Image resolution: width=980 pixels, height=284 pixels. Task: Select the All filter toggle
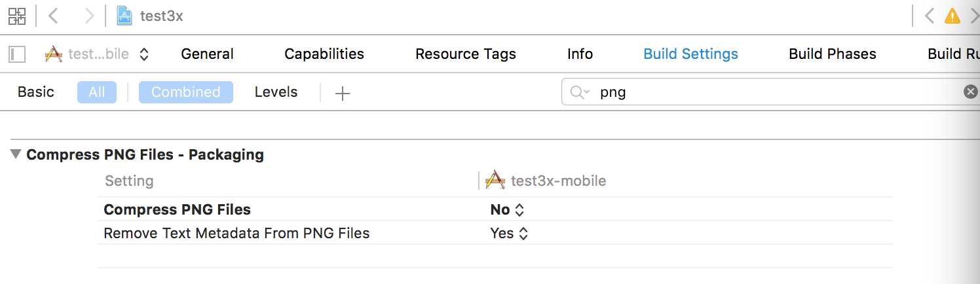coord(97,92)
